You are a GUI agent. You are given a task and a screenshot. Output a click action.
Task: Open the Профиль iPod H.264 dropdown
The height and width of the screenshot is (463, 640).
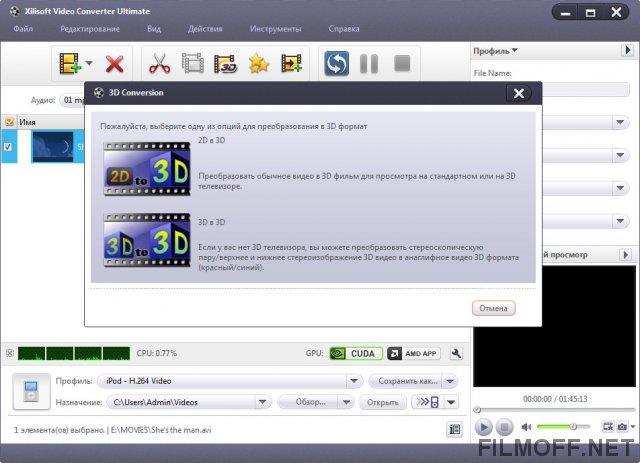point(353,381)
